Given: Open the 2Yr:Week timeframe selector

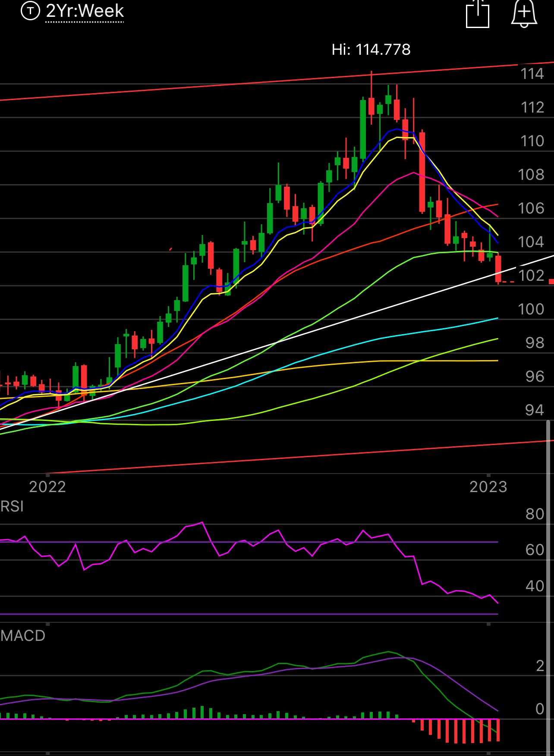Looking at the screenshot, I should coord(85,11).
